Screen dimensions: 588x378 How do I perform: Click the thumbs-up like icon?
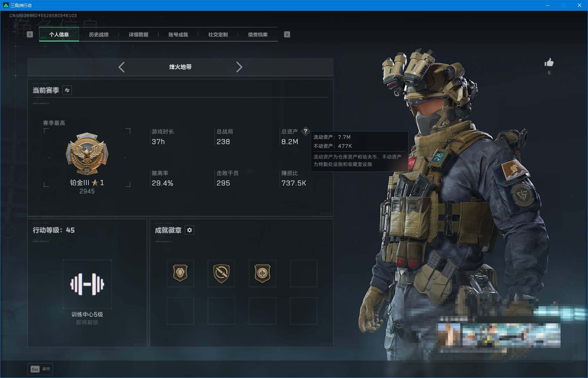(x=549, y=63)
